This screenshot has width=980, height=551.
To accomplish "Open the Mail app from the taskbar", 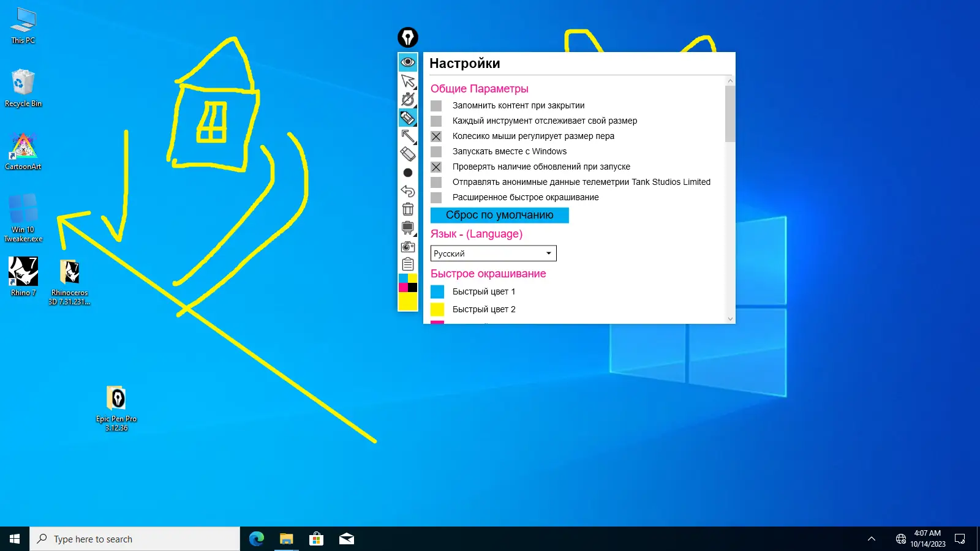I will pos(347,539).
